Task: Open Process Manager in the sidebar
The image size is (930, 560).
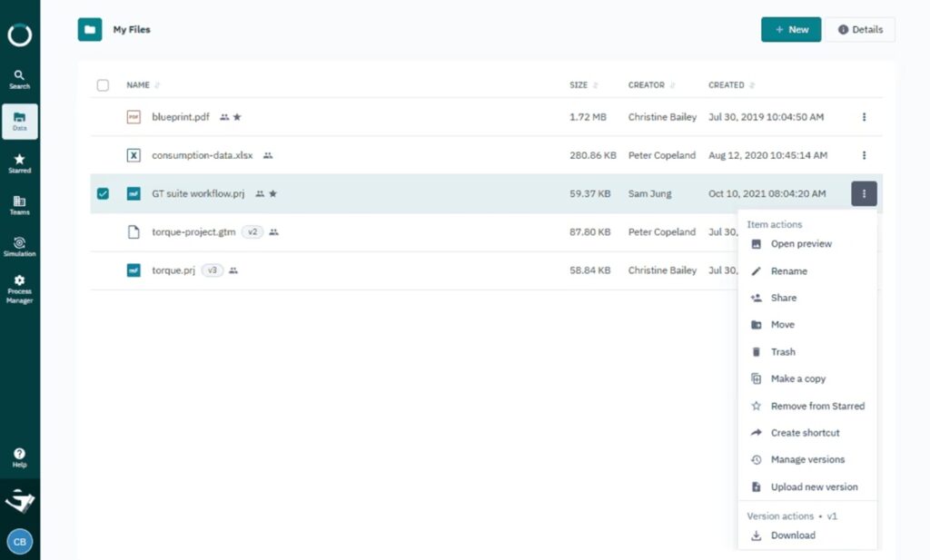Action: [20, 289]
